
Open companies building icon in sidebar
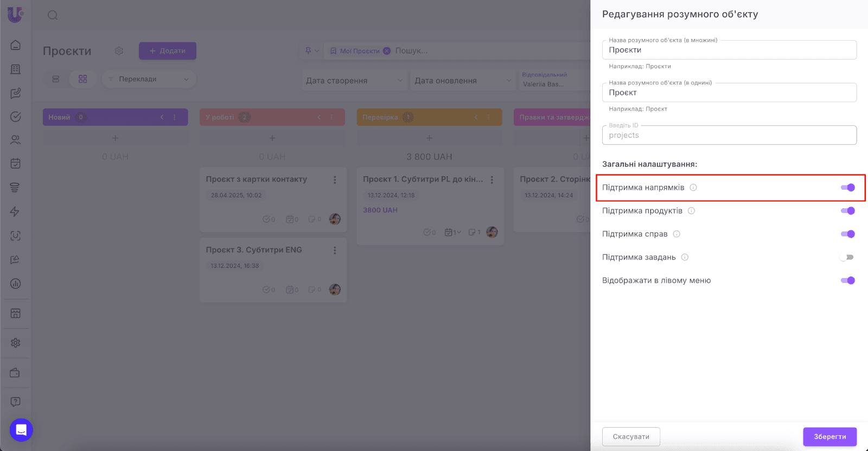(16, 69)
